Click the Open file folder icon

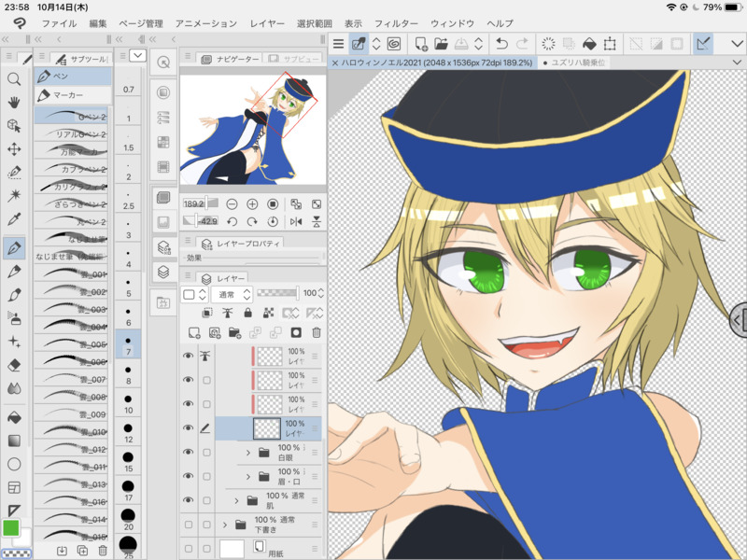(x=441, y=44)
